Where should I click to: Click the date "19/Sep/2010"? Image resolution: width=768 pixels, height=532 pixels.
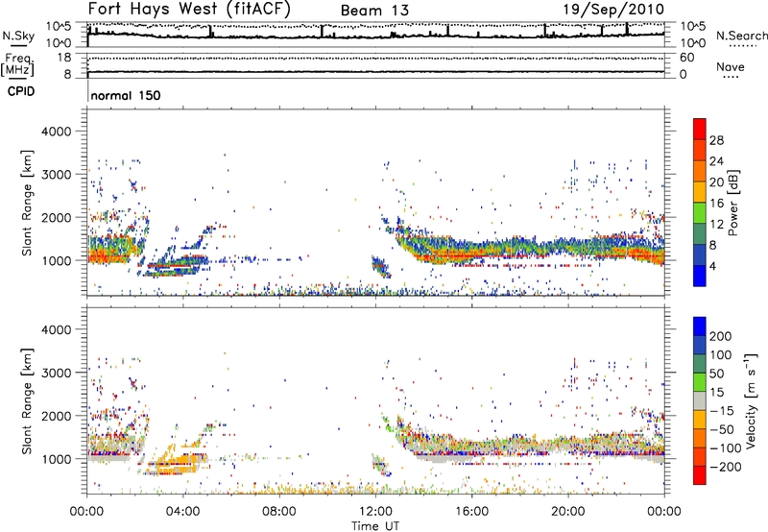613,9
